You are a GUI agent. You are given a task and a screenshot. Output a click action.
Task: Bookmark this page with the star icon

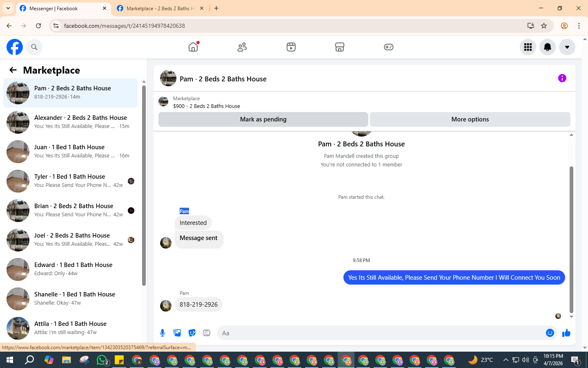pos(544,26)
